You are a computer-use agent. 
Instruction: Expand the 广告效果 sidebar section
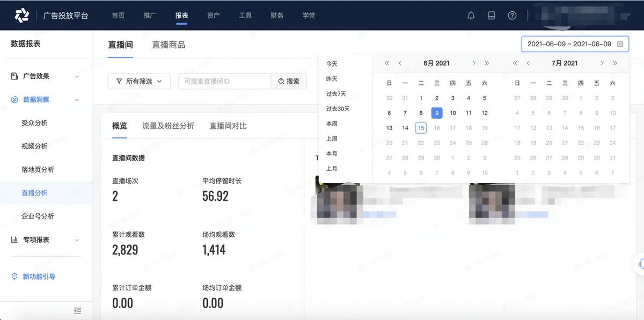(77, 77)
